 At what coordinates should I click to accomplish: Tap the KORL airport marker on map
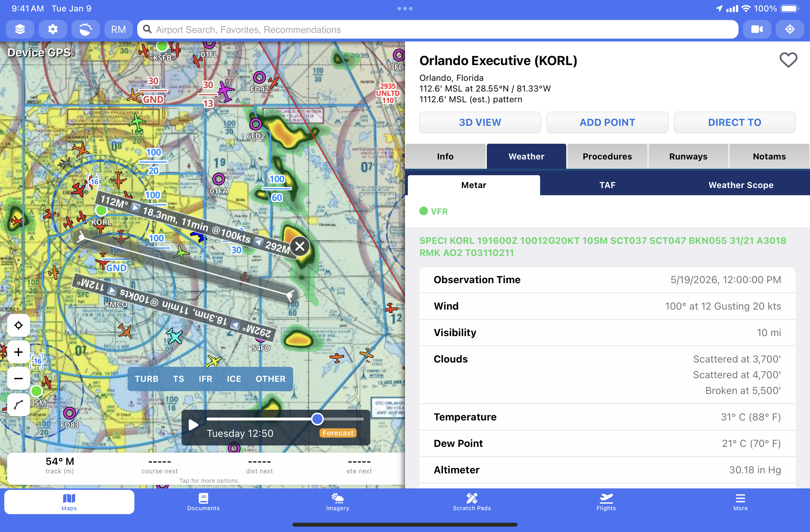point(101,211)
